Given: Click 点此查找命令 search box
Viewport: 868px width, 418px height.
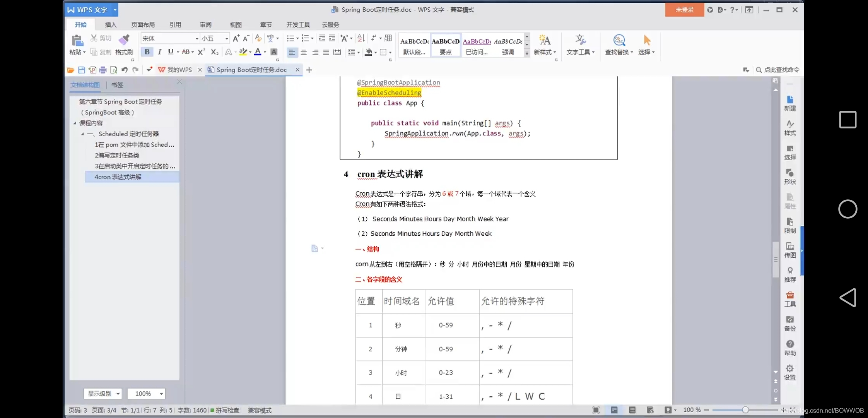Looking at the screenshot, I should 778,70.
